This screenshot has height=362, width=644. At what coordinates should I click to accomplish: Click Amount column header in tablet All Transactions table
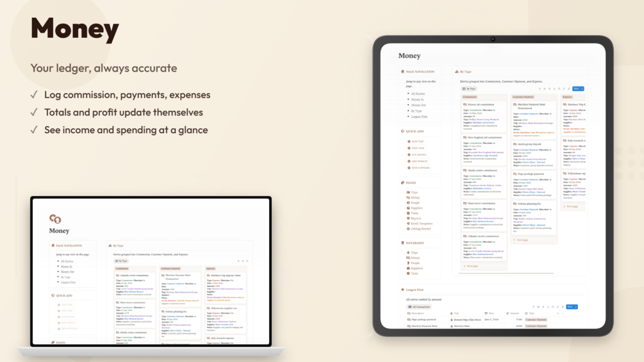513,313
